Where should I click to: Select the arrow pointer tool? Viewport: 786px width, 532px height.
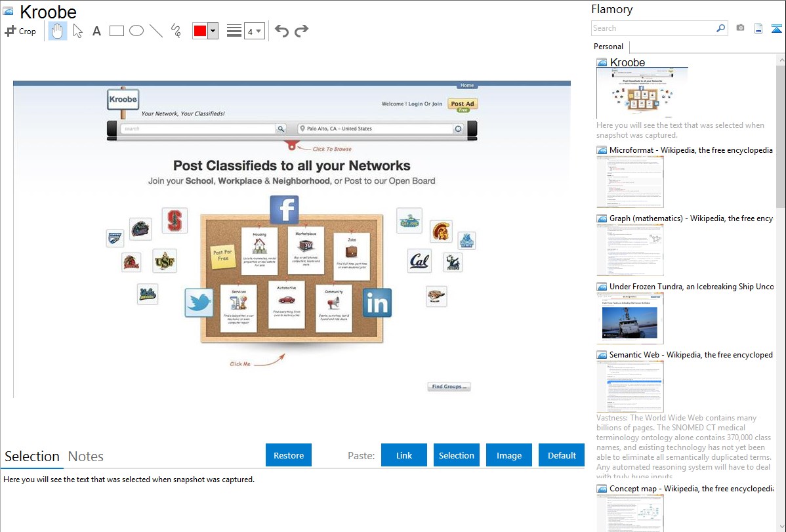tap(77, 31)
